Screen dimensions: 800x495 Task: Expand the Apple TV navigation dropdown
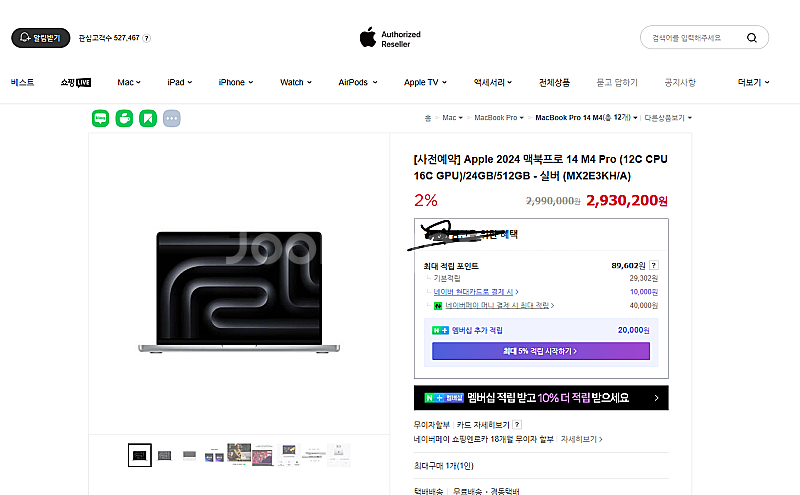point(425,82)
